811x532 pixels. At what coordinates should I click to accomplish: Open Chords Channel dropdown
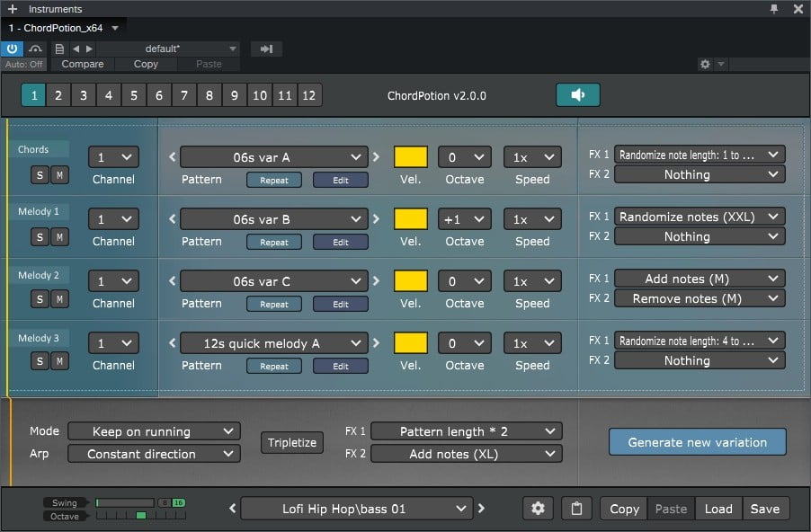[x=113, y=157]
